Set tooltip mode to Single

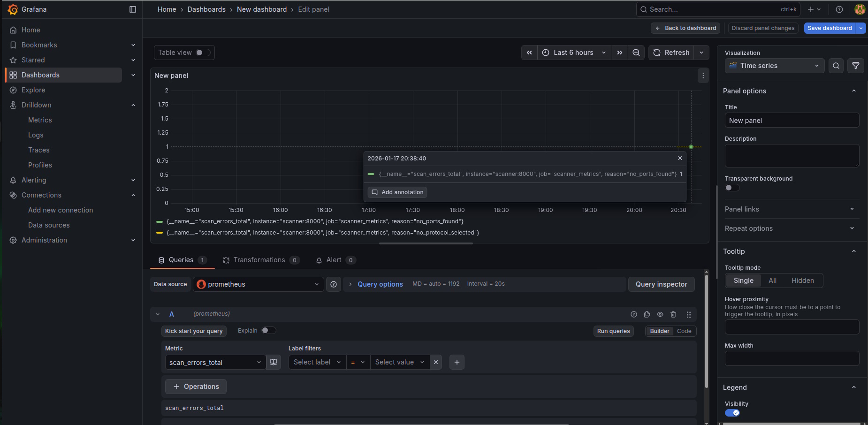[x=744, y=281]
